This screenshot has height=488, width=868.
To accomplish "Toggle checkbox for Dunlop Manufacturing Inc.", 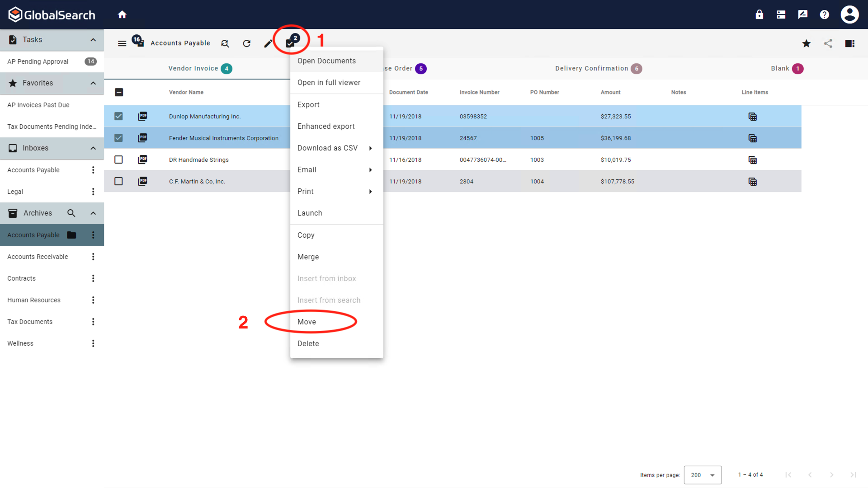I will click(118, 116).
